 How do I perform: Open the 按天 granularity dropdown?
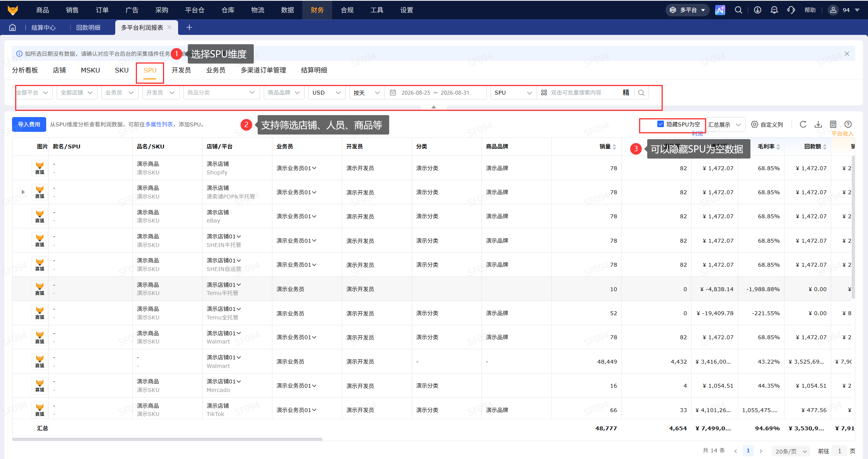coord(367,93)
